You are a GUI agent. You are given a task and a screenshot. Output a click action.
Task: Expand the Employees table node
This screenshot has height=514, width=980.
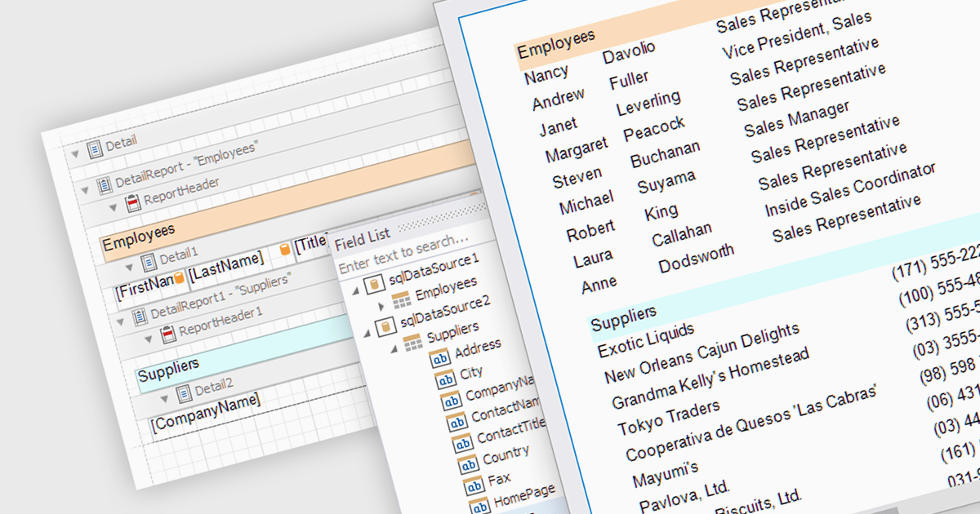pyautogui.click(x=381, y=306)
